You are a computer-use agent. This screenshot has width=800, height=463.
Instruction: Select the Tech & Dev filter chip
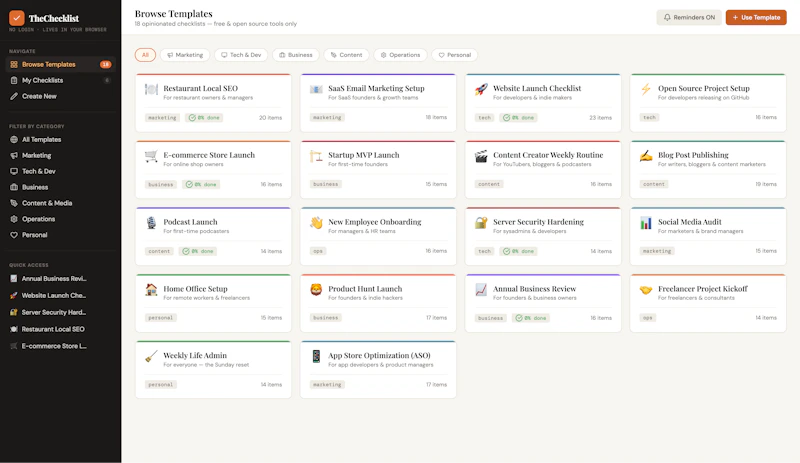[241, 55]
